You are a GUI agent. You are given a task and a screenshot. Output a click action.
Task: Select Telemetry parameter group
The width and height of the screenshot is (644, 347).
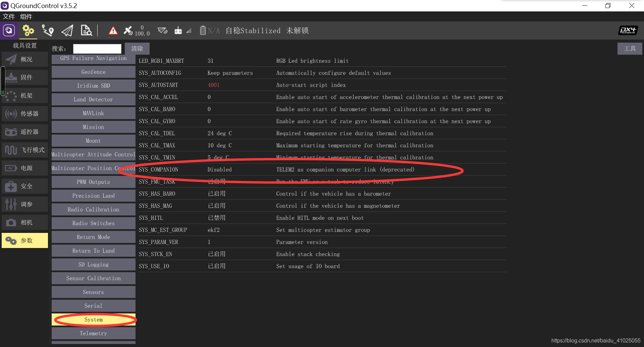[94, 333]
